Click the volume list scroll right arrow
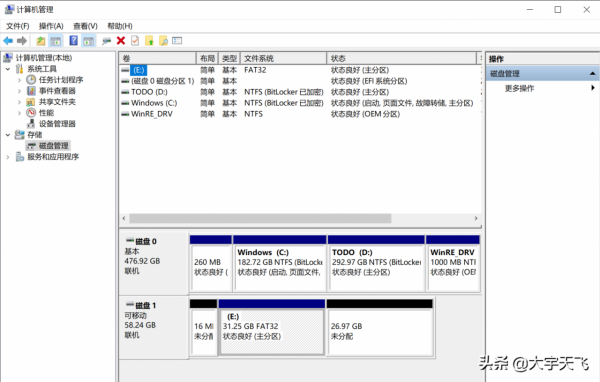This screenshot has width=600, height=382. coord(476,219)
